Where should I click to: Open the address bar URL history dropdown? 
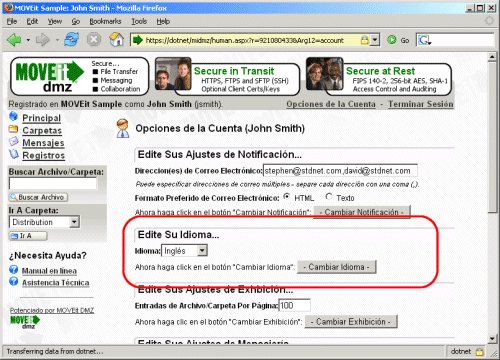(375, 40)
